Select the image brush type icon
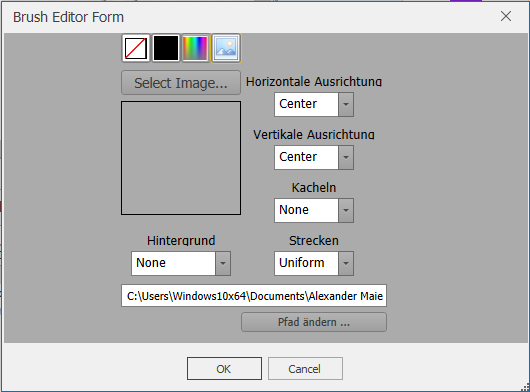This screenshot has width=530, height=392. pyautogui.click(x=226, y=48)
